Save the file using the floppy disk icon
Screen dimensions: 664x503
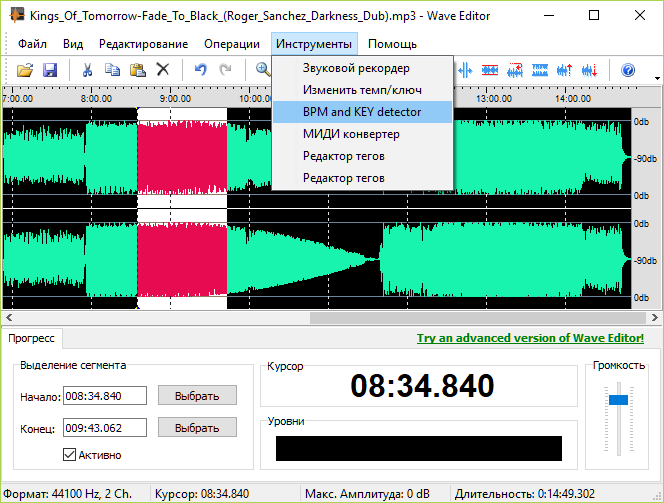(50, 70)
